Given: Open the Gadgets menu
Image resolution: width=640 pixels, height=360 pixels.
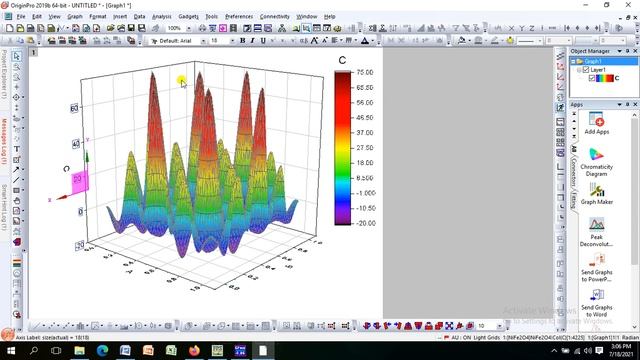Looking at the screenshot, I should (x=188, y=17).
